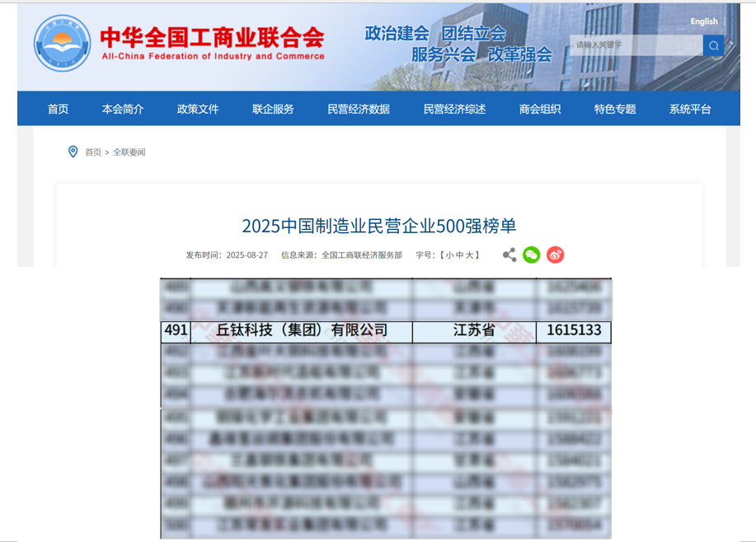This screenshot has width=756, height=542.
Task: Click the grey share network icon
Action: (508, 255)
